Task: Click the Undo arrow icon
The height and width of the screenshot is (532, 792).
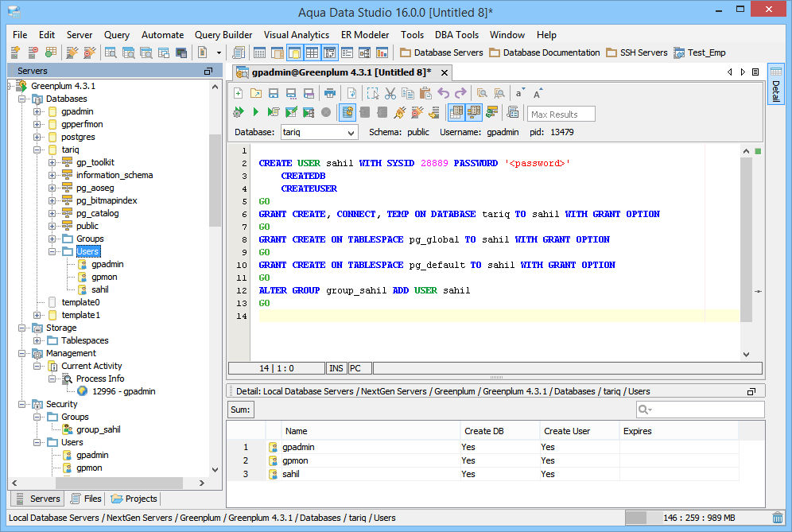Action: pos(444,93)
